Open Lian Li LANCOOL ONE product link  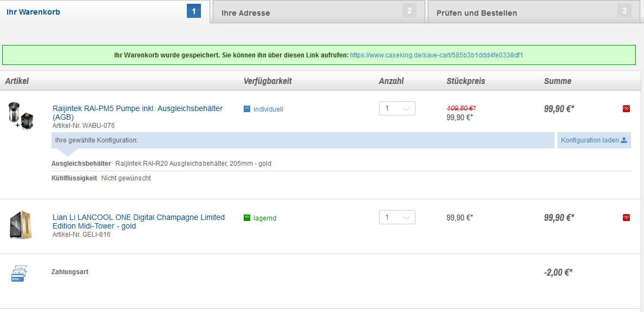click(139, 222)
